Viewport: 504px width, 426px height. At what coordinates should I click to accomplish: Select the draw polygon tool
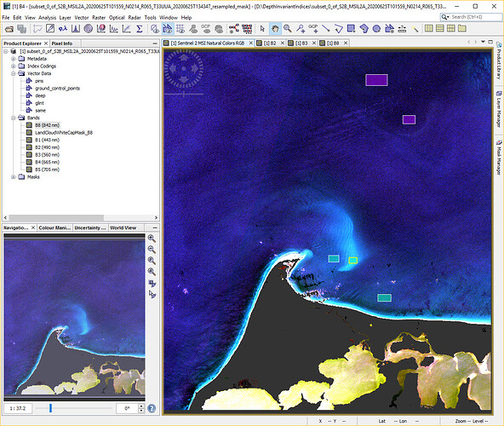click(x=364, y=29)
